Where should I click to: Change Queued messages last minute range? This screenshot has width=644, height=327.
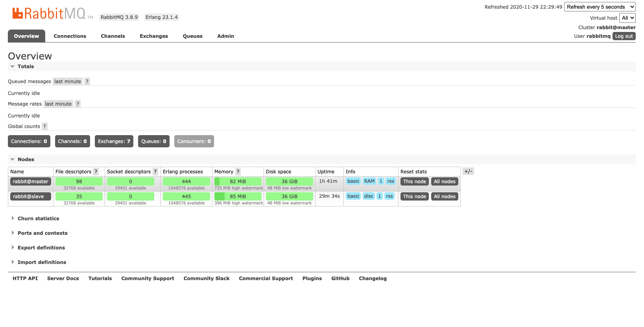click(x=68, y=82)
